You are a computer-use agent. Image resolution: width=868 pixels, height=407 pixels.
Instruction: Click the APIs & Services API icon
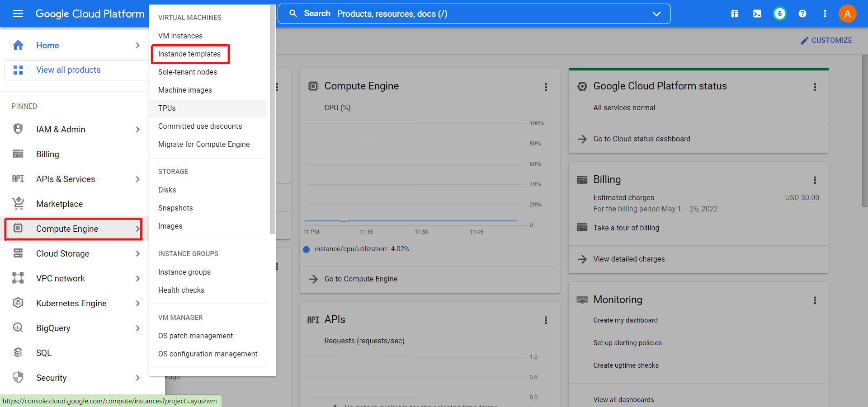coord(18,179)
